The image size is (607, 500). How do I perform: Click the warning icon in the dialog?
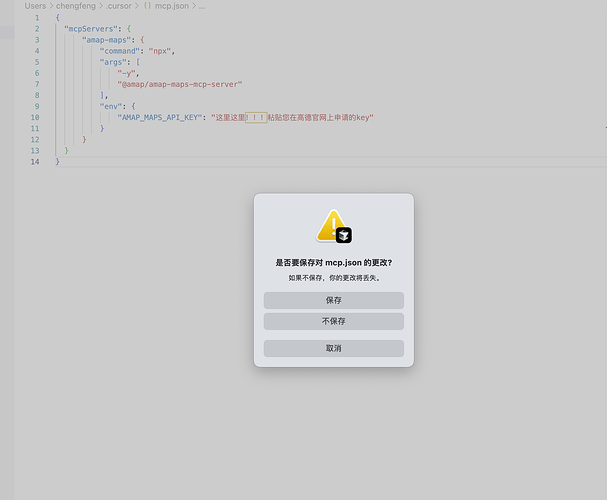(334, 227)
